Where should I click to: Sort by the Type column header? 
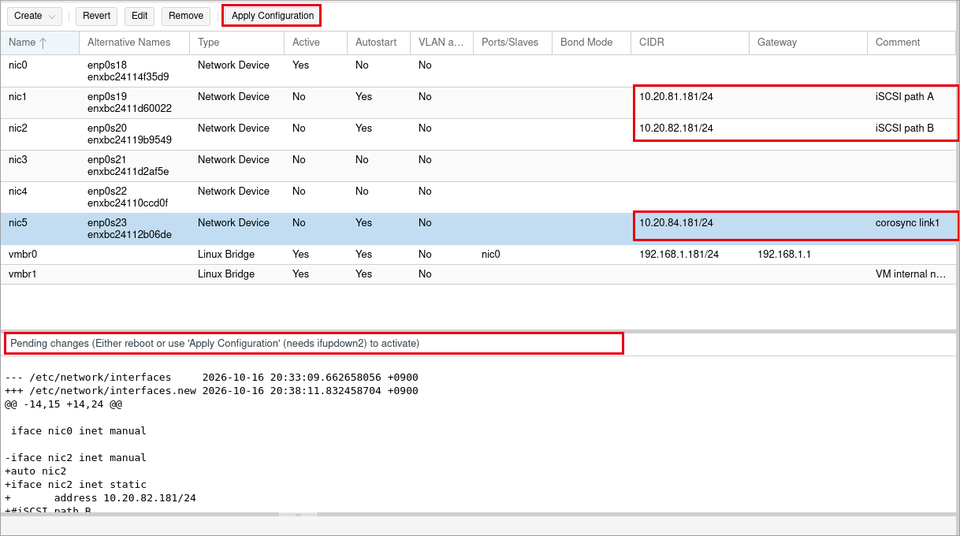point(236,42)
